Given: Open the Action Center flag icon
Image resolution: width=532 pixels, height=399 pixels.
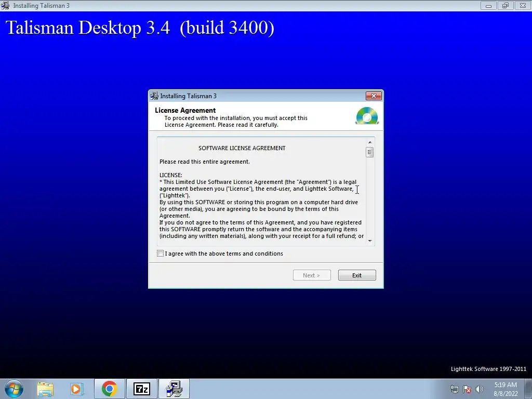Looking at the screenshot, I should [x=467, y=389].
